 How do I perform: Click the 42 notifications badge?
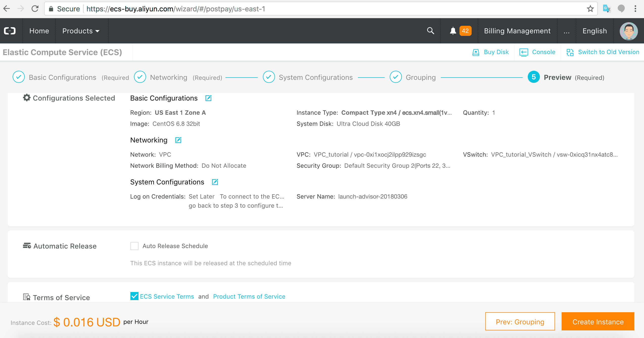pos(465,31)
